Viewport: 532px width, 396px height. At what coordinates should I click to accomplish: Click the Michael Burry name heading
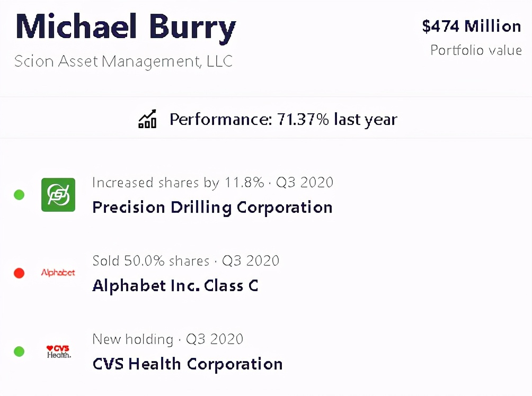[126, 26]
